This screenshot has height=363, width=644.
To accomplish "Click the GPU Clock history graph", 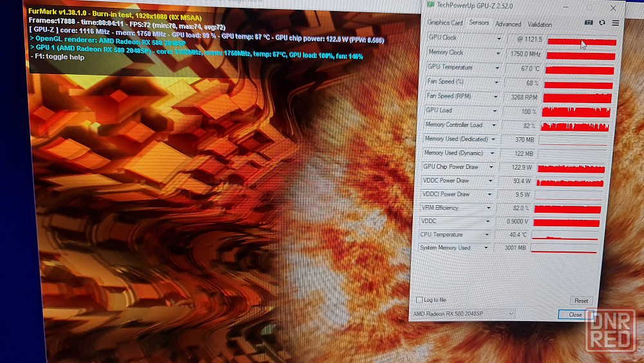I will point(582,41).
